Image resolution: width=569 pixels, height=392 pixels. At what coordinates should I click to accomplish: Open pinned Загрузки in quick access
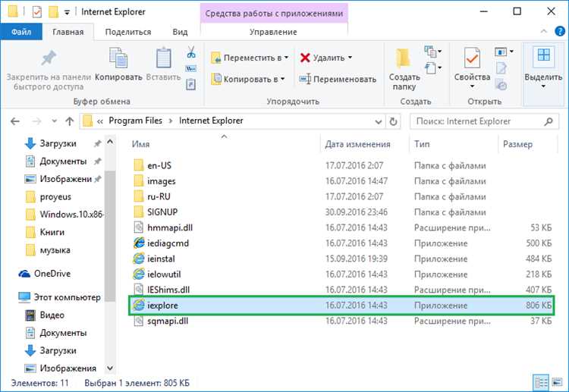50,143
